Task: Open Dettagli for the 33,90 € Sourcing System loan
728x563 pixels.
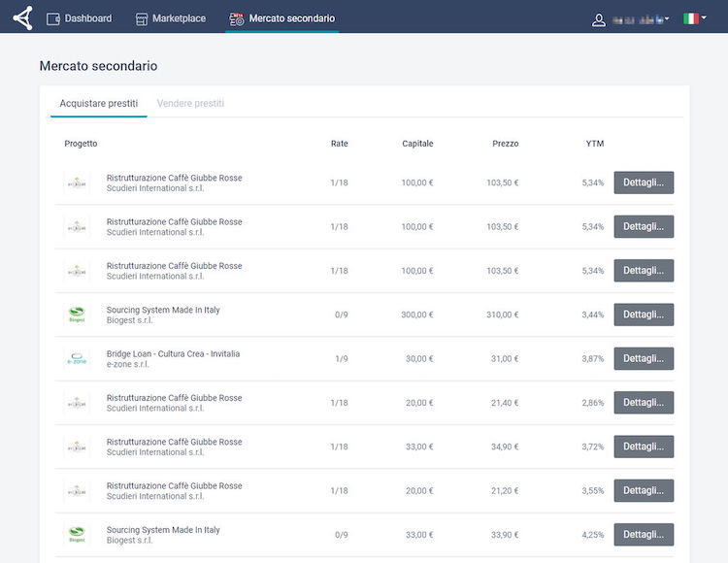Action: click(644, 534)
